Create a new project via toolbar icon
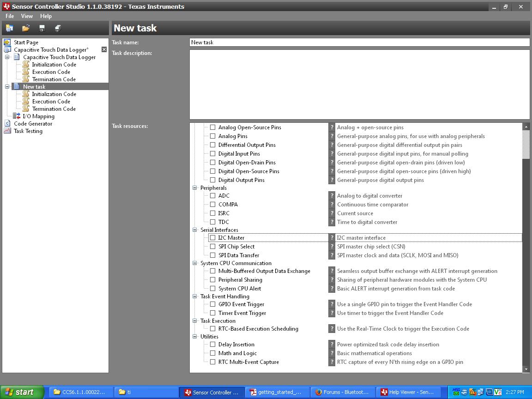This screenshot has height=399, width=532. tap(10, 28)
